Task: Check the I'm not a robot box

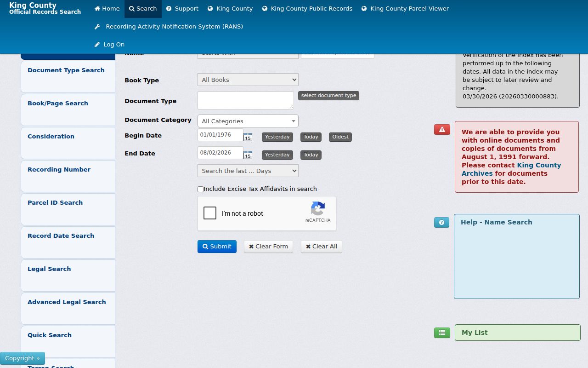Action: pos(210,213)
